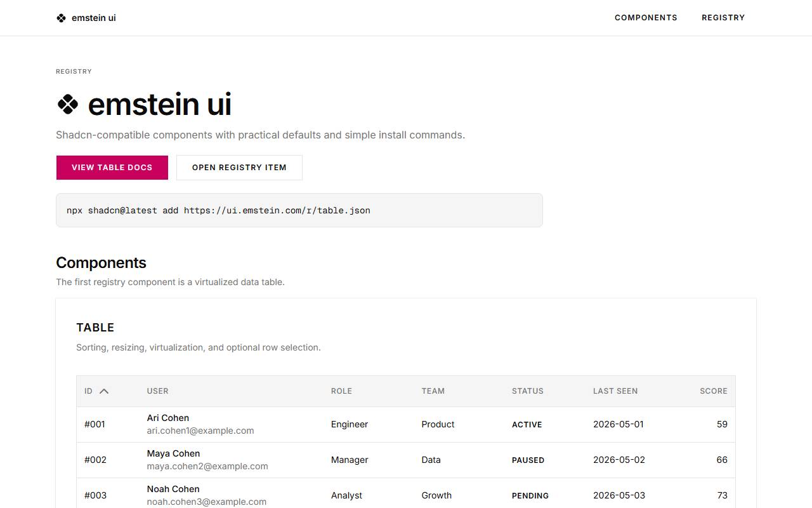Viewport: 812px width, 508px height.
Task: Sort the table by Team column header
Action: pyautogui.click(x=433, y=391)
